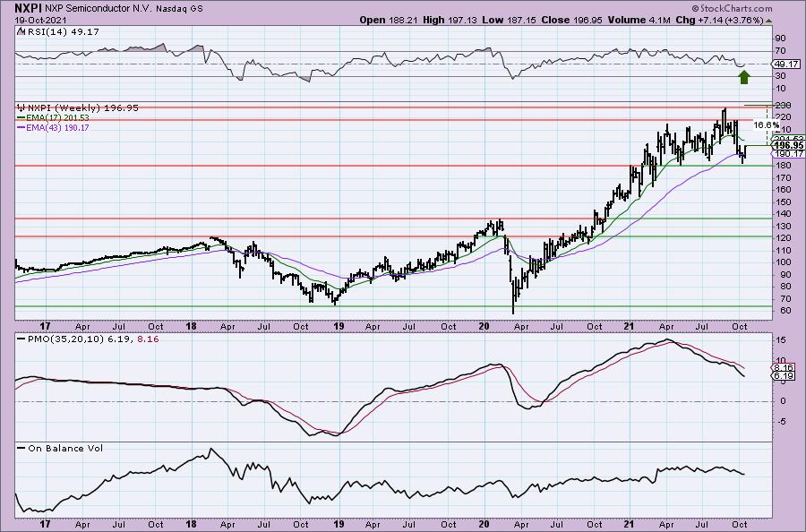
Task: Click year 20 label below price chart
Action: tap(484, 326)
